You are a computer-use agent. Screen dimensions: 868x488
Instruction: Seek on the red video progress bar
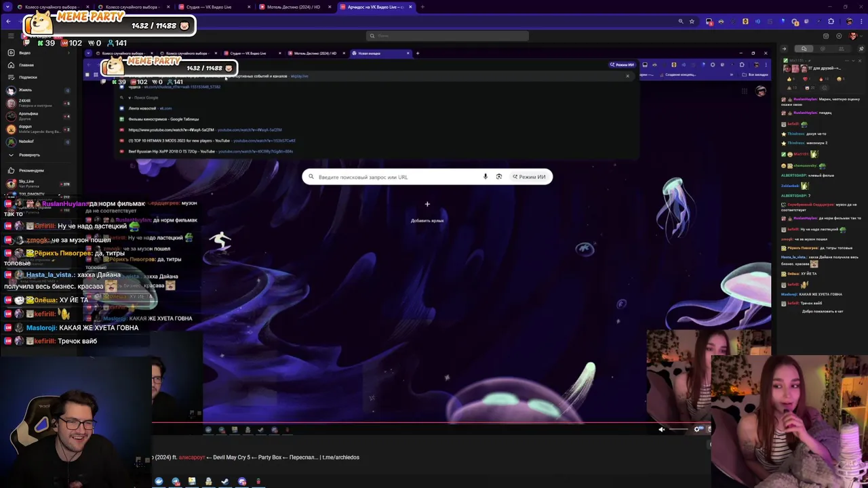coord(431,422)
